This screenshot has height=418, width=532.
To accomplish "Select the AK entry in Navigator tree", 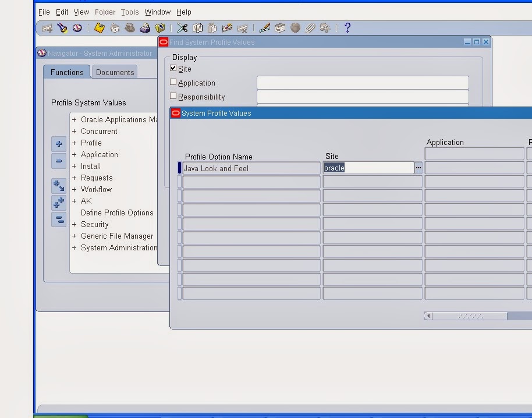I will (86, 201).
